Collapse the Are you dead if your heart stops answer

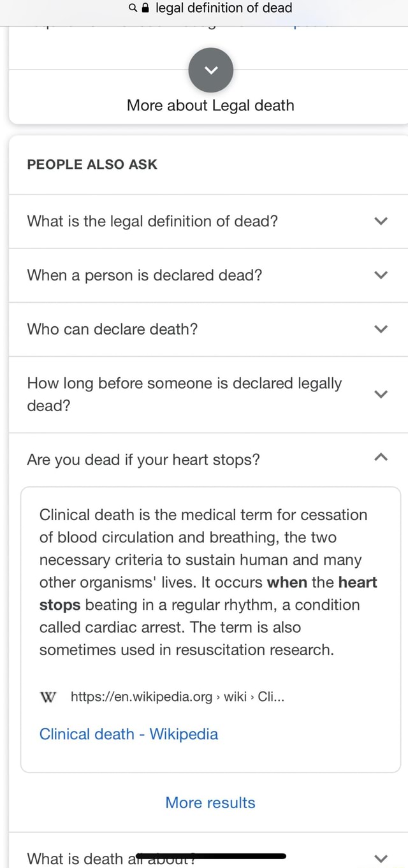tap(381, 456)
